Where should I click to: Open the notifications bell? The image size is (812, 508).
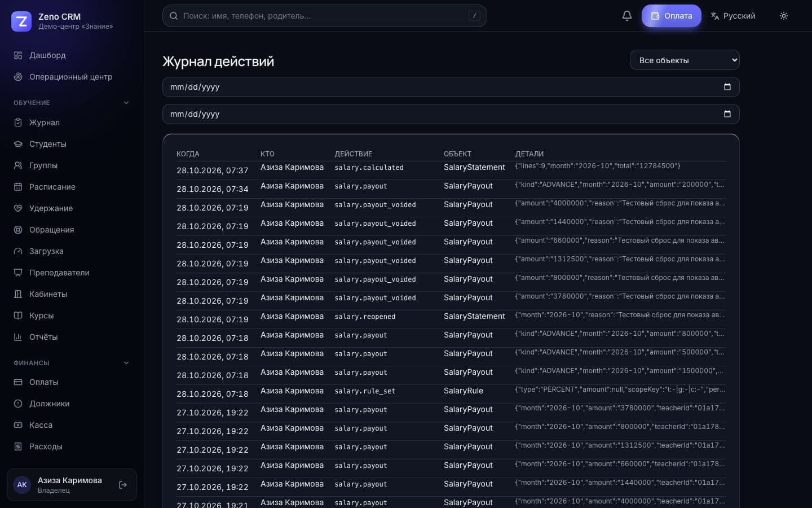click(x=626, y=16)
